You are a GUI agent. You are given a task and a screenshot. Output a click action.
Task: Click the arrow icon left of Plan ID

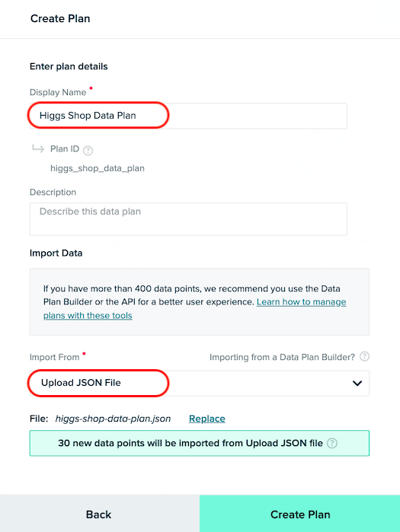38,148
